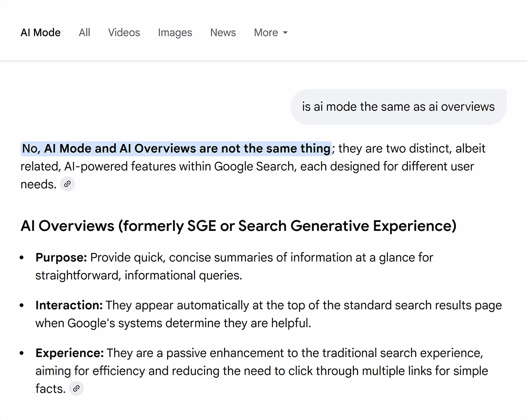
Task: Go to the Videos tab
Action: [124, 33]
